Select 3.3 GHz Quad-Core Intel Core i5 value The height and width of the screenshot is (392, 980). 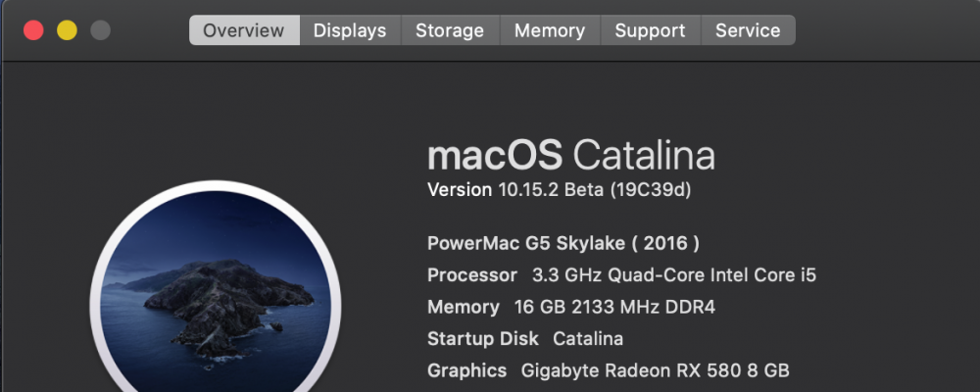pos(674,275)
